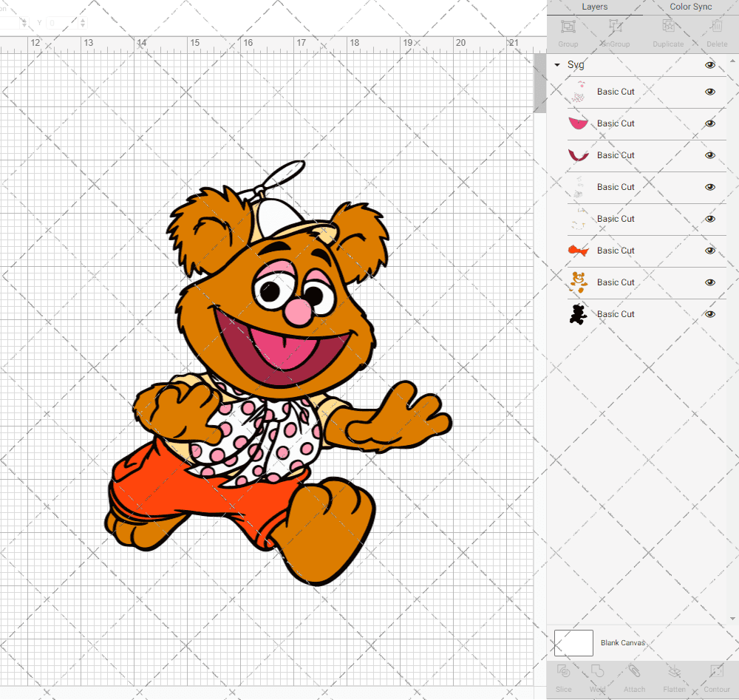Hide the pink dots Basic Cut layer
Screen dimensions: 739x700
(709, 92)
